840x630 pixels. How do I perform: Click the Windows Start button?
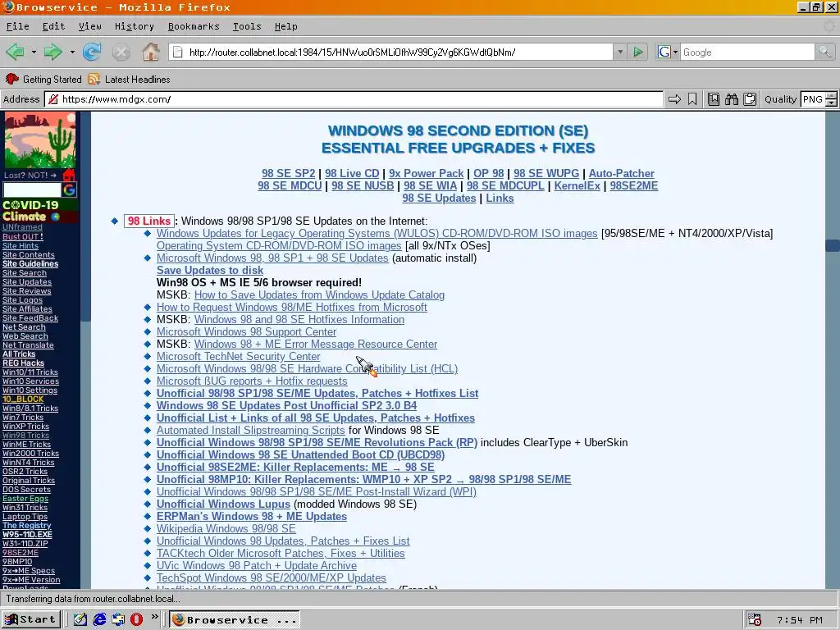30,619
